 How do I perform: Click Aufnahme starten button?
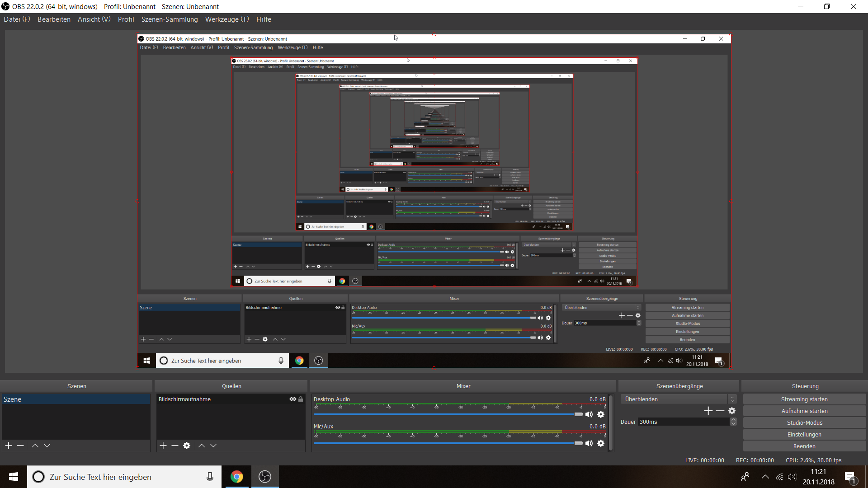[x=804, y=411]
